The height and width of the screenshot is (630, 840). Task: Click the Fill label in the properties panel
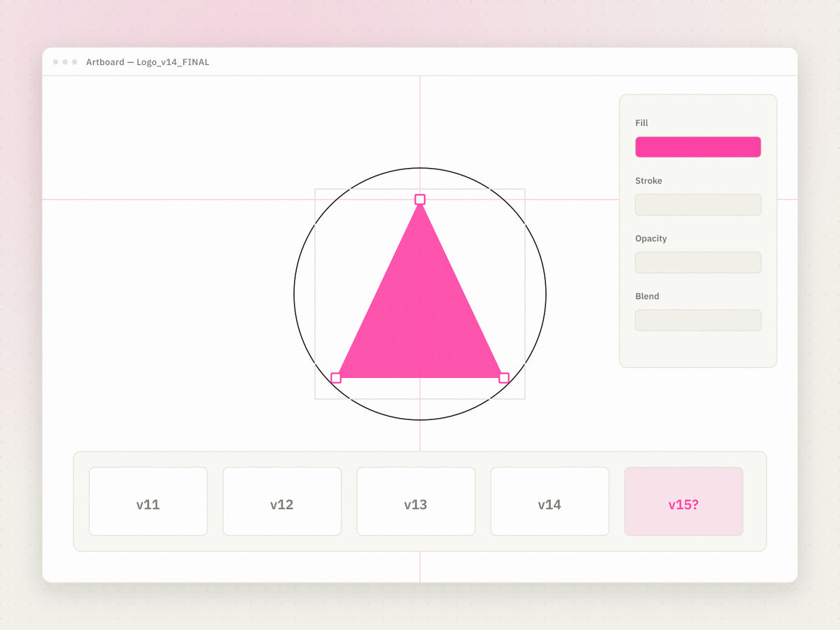pyautogui.click(x=642, y=123)
